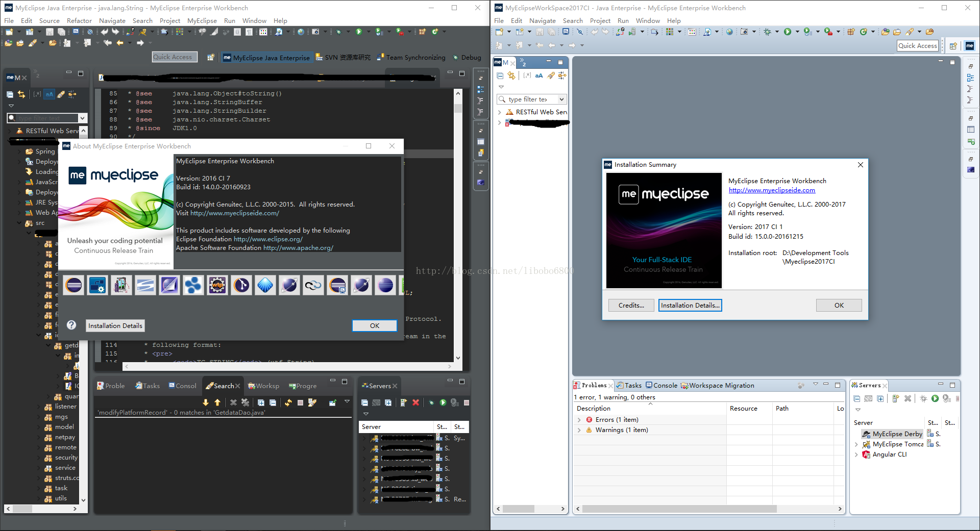
Task: Switch to Workspace Migration tab
Action: coord(718,386)
